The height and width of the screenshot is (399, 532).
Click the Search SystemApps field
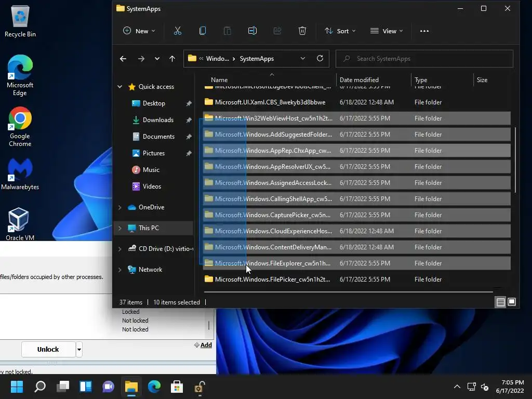[424, 59]
